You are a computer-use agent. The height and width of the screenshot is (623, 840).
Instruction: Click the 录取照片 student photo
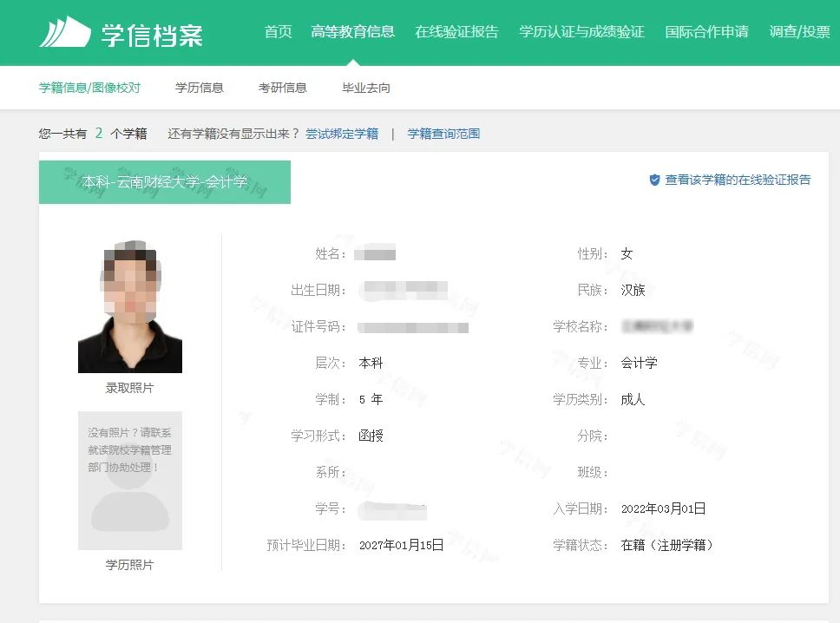(x=129, y=304)
